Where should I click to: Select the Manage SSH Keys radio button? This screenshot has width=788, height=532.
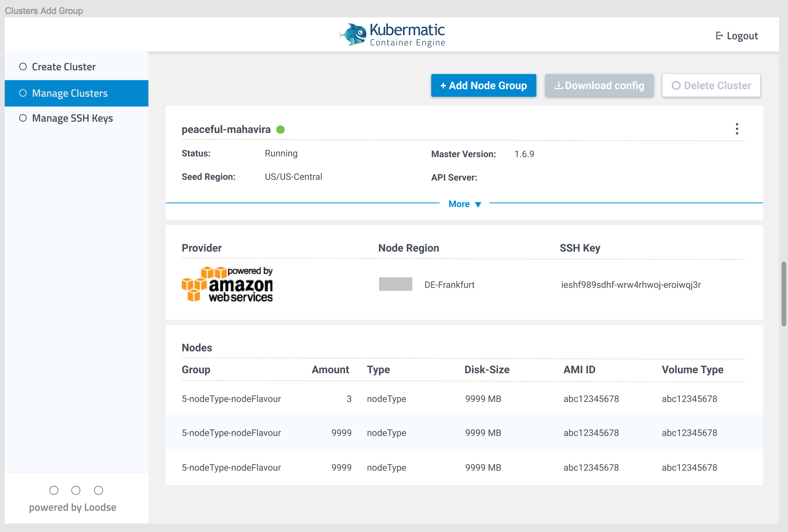23,118
